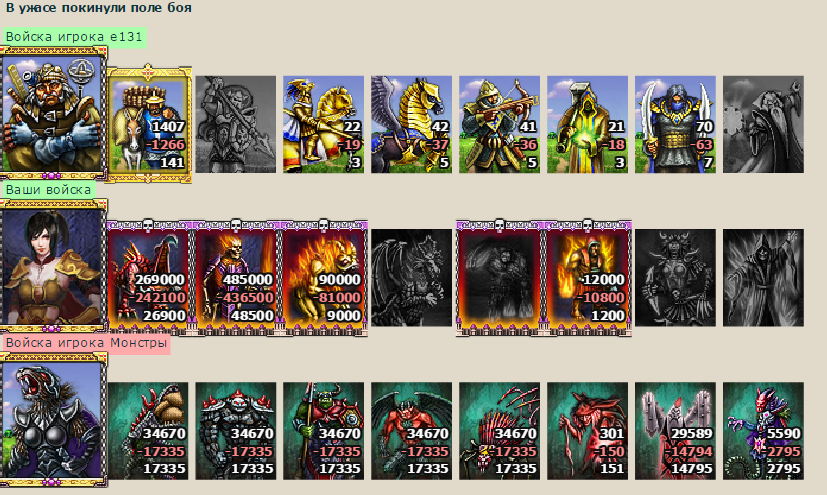Viewport: 827px width, 495px height.
Task: Click the grayed-out dragon unit in your army
Action: point(411,278)
